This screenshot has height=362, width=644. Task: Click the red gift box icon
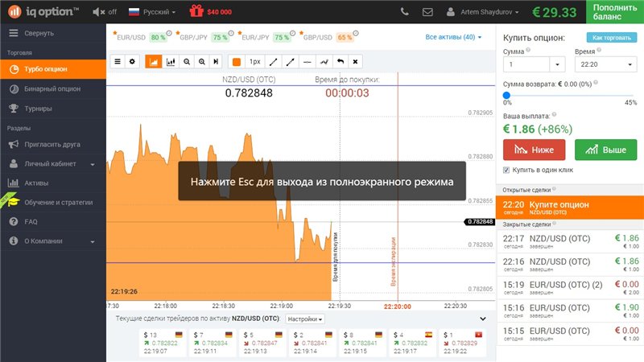coord(196,12)
